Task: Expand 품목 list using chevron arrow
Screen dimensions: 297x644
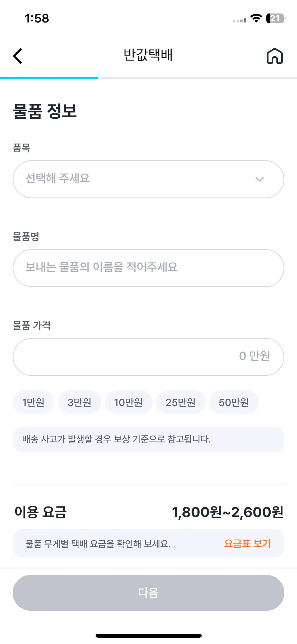Action: tap(260, 179)
